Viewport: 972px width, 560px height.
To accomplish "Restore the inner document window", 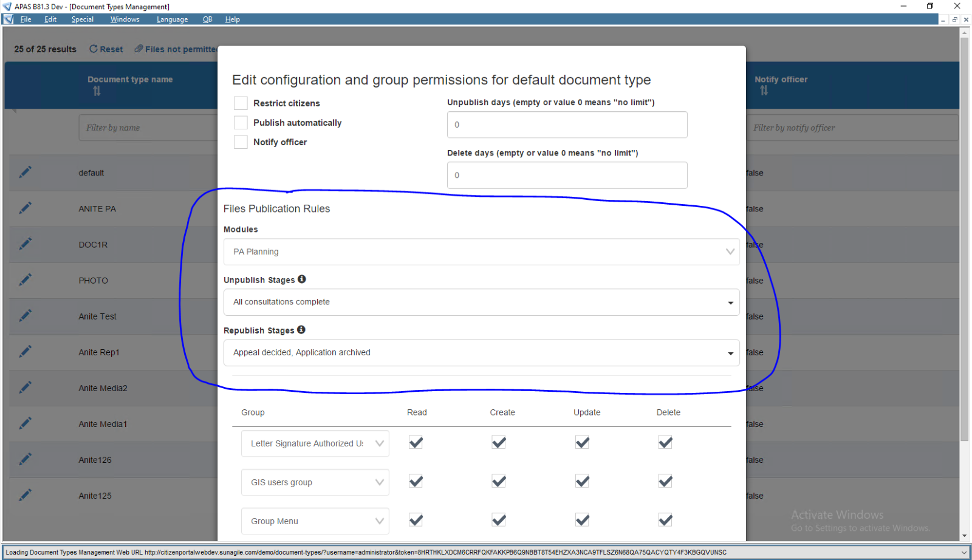I will (x=954, y=19).
